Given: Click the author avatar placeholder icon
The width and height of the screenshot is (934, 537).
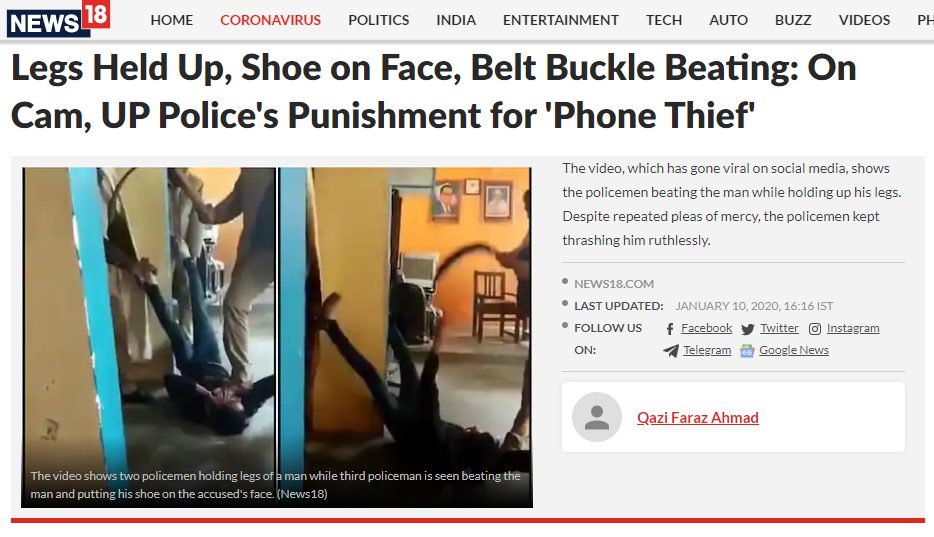Looking at the screenshot, I should (x=597, y=417).
